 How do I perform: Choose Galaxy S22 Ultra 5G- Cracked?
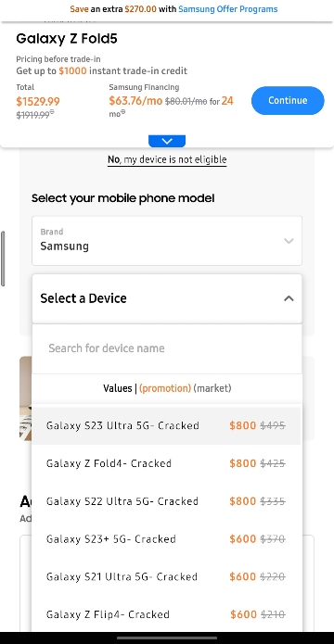point(167,501)
